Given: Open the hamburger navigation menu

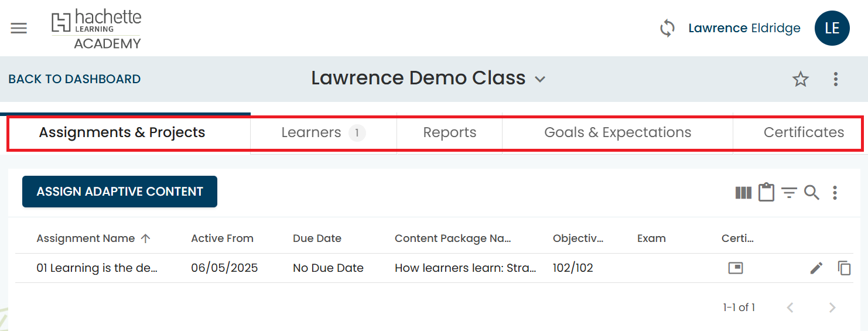Looking at the screenshot, I should pos(19,28).
